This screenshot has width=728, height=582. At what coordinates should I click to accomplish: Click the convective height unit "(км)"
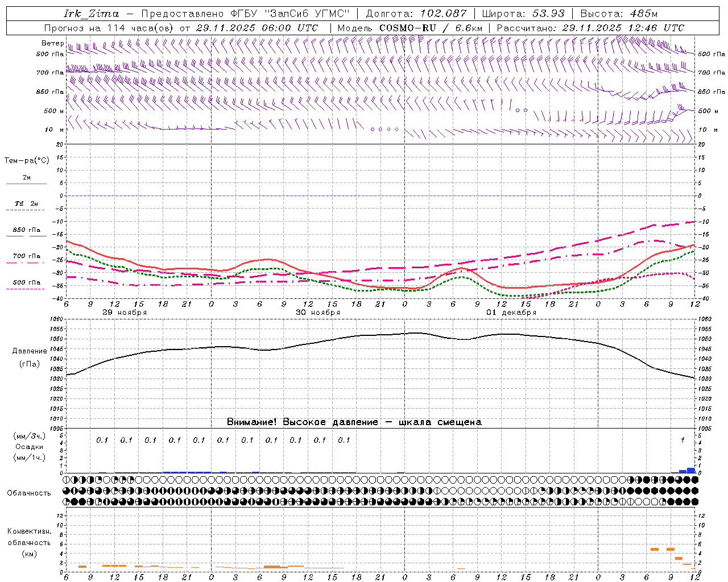pos(29,554)
